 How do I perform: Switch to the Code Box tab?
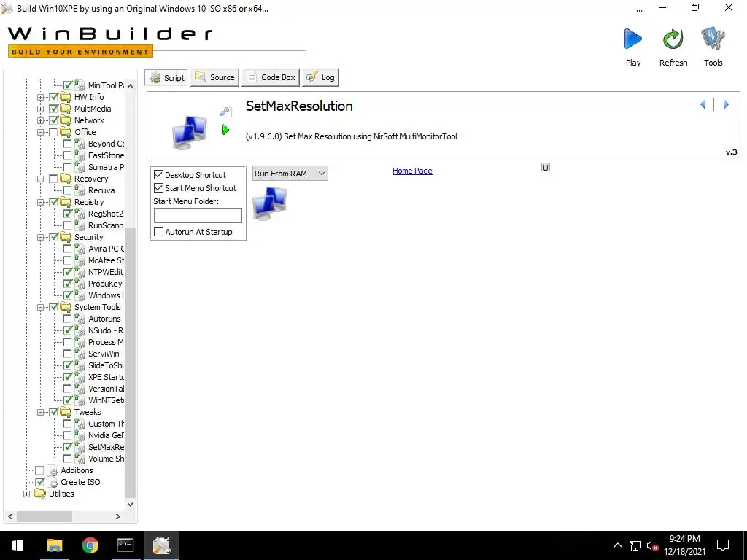(x=271, y=77)
